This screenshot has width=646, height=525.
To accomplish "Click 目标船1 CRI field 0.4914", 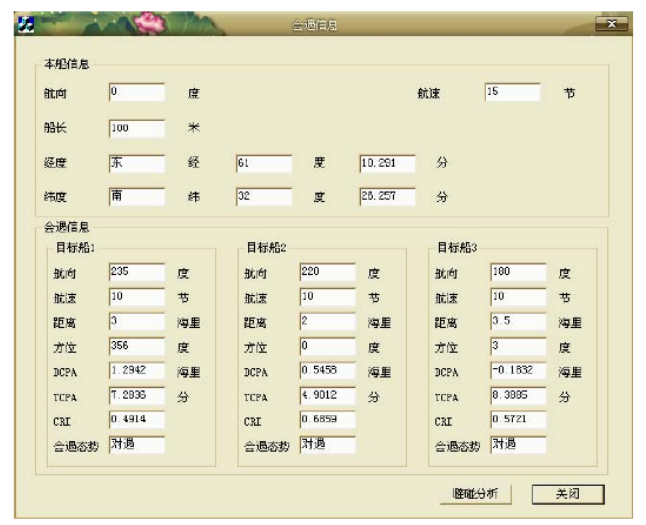I will 137,420.
